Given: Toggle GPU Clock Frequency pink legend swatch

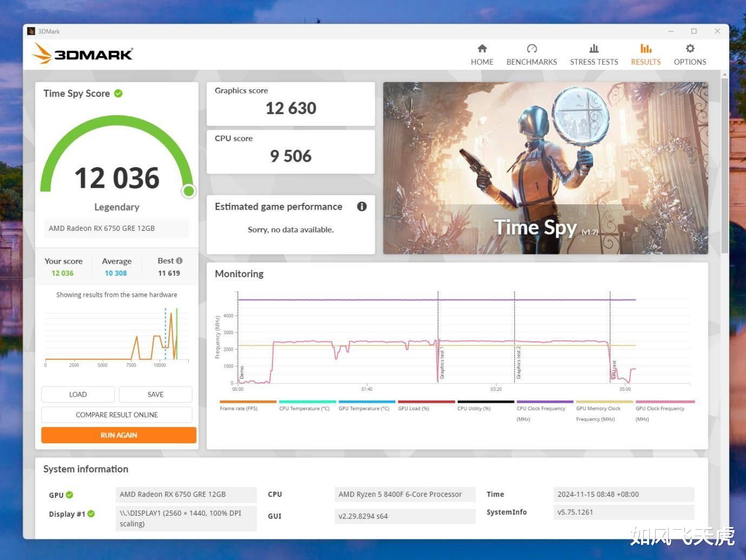Looking at the screenshot, I should [665, 402].
